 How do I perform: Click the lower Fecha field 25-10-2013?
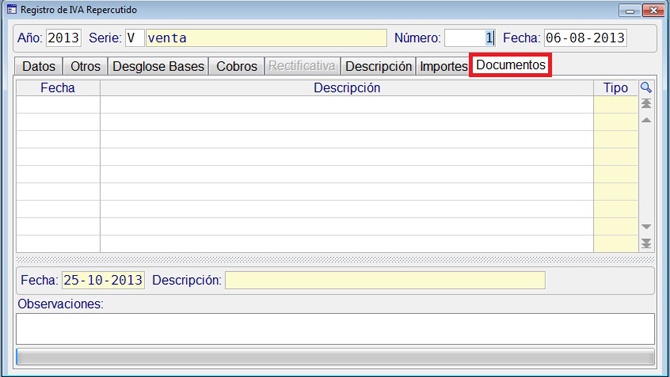coord(103,280)
